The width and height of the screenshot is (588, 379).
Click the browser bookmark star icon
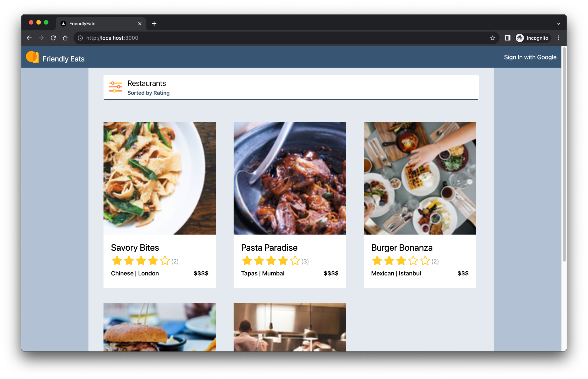click(492, 38)
